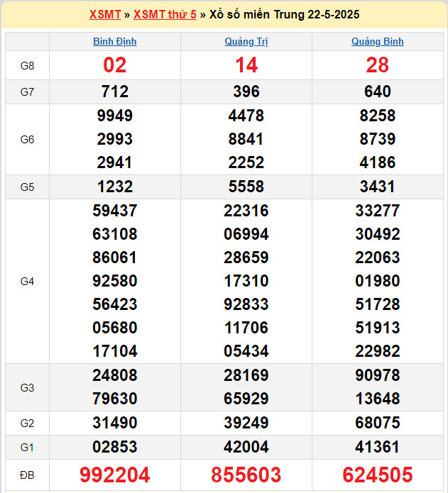
Task: Select the G6 number 4186
Action: click(x=378, y=162)
